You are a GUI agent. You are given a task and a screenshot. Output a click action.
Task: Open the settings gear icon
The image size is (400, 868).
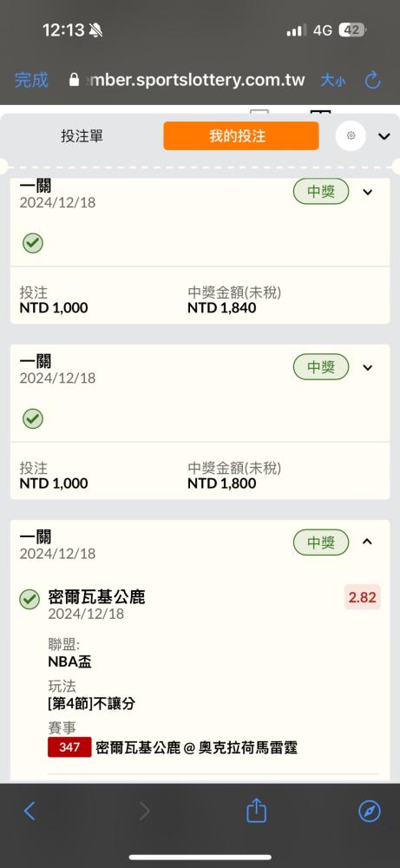(x=351, y=135)
